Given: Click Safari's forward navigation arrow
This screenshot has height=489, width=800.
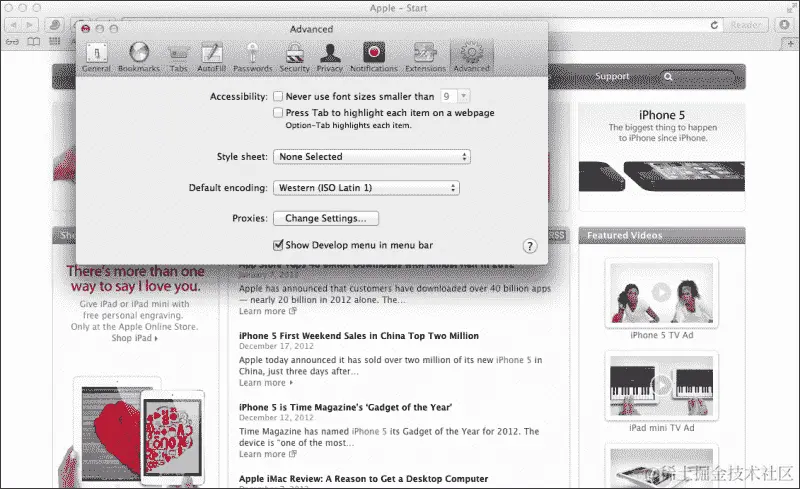Looking at the screenshot, I should 30,25.
